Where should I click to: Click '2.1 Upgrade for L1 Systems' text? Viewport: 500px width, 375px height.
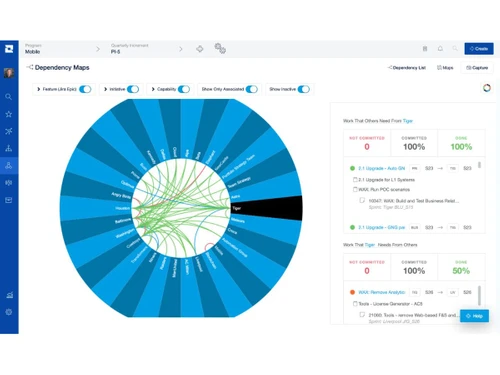pyautogui.click(x=386, y=180)
